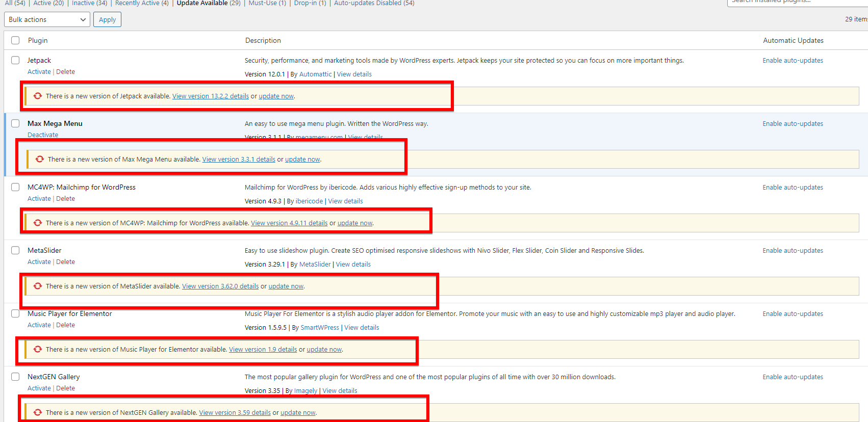
Task: Deactivate Max Mega Menu
Action: [43, 135]
